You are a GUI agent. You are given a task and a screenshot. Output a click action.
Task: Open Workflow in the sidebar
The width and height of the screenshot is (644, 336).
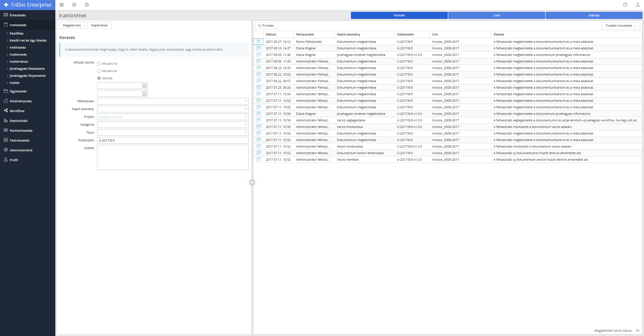click(x=17, y=111)
